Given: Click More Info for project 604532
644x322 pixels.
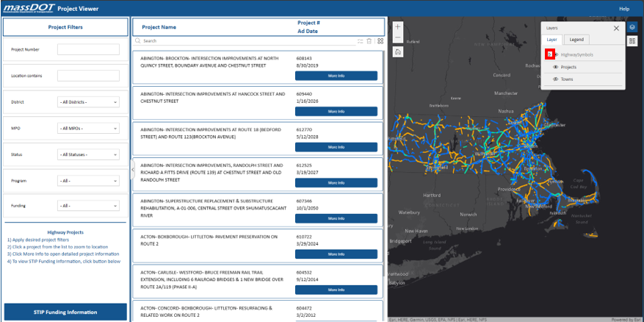Looking at the screenshot, I should point(336,290).
